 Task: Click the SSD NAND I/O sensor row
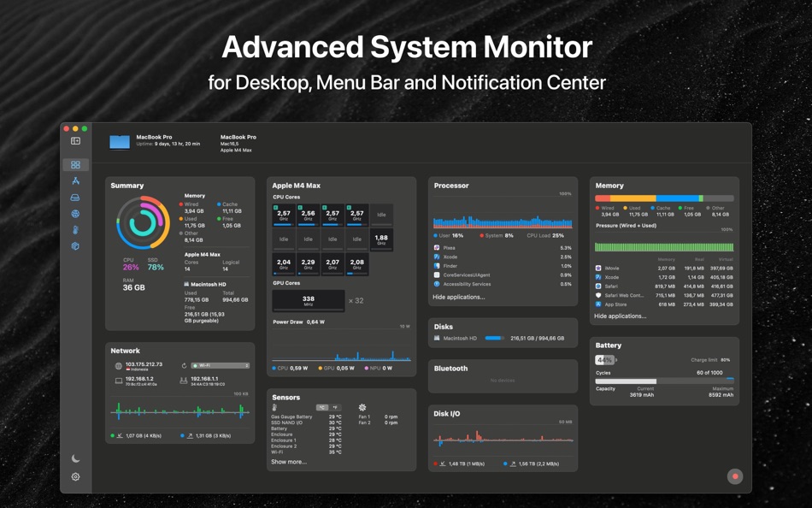(306, 423)
